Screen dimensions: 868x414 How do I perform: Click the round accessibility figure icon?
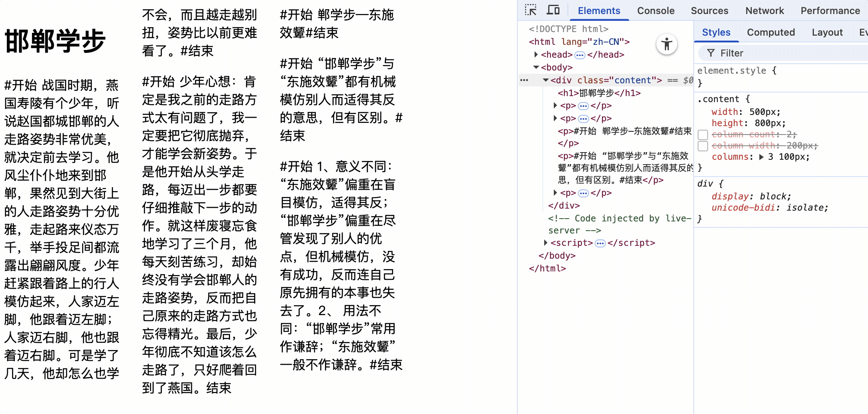coord(667,44)
